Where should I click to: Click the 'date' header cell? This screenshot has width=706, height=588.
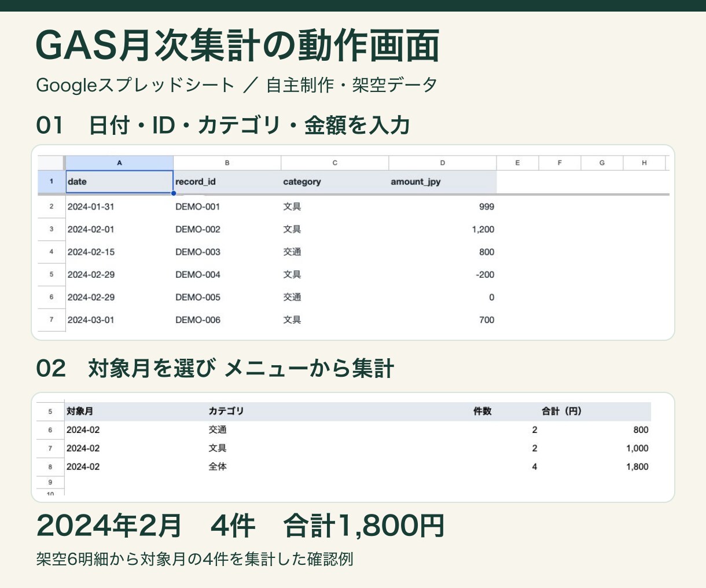119,182
